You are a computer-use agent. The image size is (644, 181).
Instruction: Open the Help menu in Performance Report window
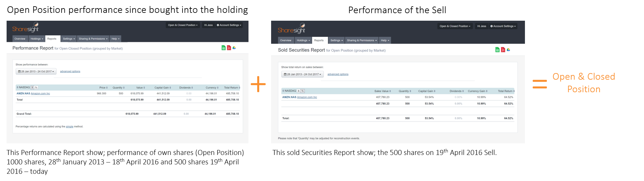[x=115, y=39]
